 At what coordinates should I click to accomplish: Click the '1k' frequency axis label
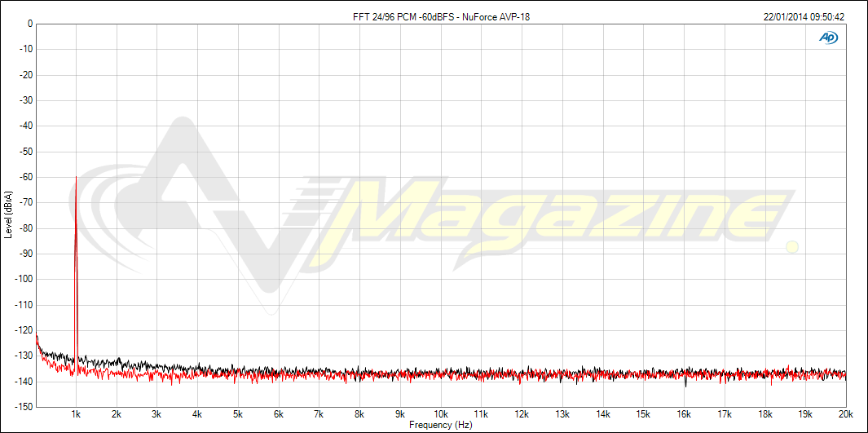[77, 414]
